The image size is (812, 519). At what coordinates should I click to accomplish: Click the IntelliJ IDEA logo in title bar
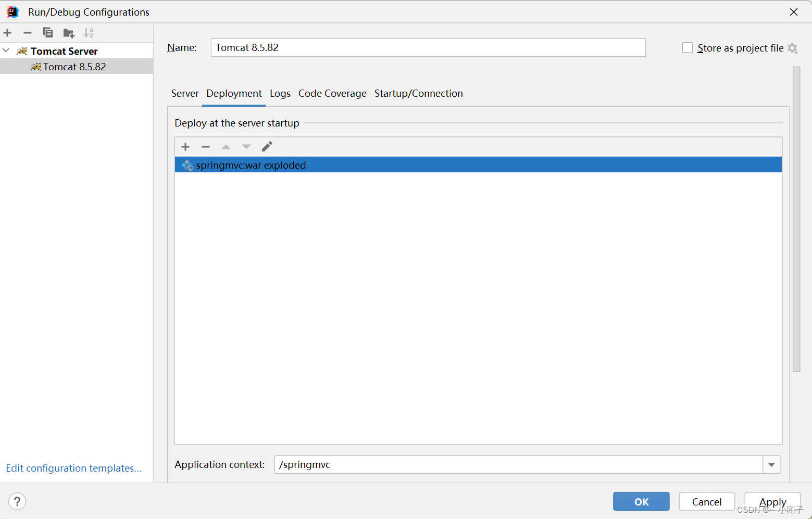13,11
